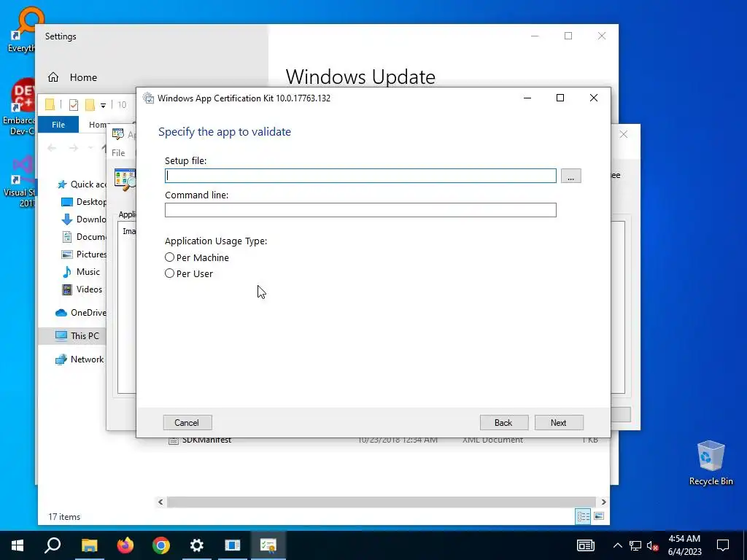747x560 pixels.
Task: Click the Videos filmstrip icon in sidebar
Action: click(67, 289)
